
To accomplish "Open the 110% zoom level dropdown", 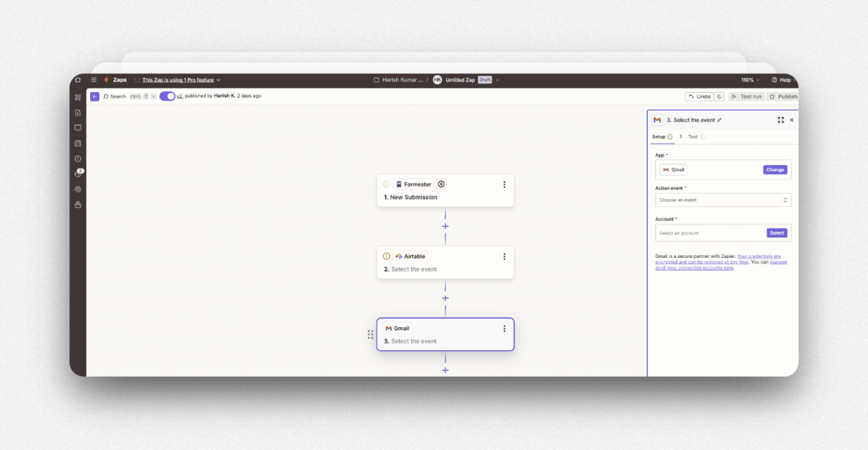I will click(x=750, y=80).
